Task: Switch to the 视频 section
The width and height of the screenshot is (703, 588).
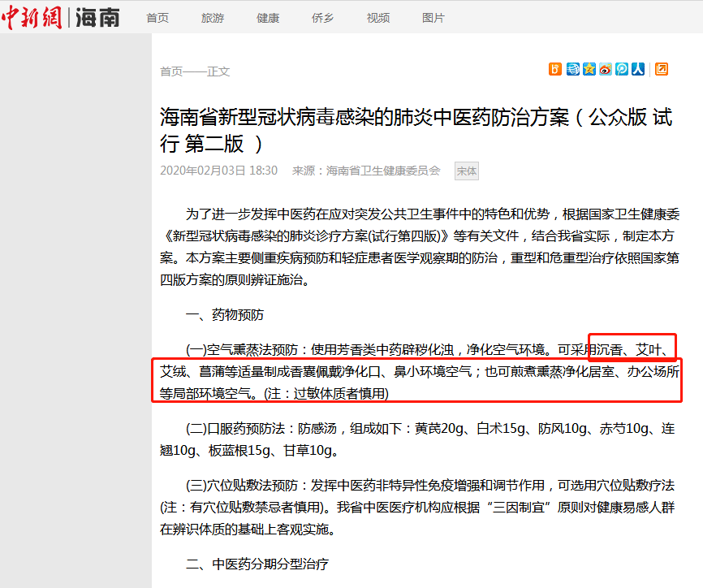Action: tap(378, 18)
